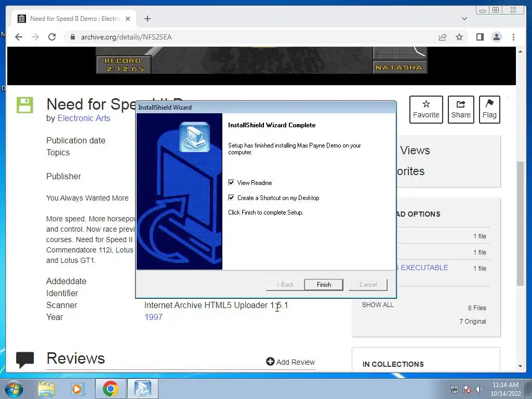Viewport: 532px width, 399px height.
Task: Click the Finish button in InstallShield Wizard
Action: pyautogui.click(x=324, y=285)
